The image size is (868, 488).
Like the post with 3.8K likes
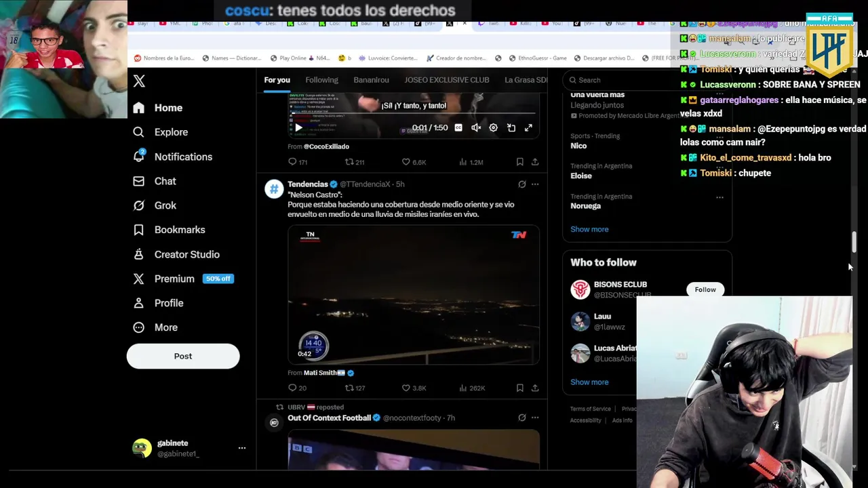pos(414,388)
